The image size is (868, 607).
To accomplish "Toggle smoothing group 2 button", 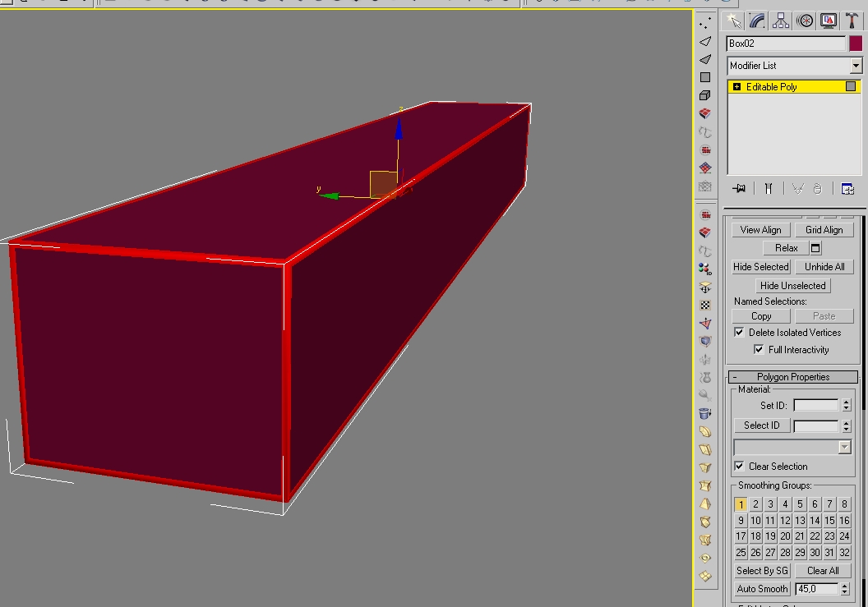I will [755, 504].
